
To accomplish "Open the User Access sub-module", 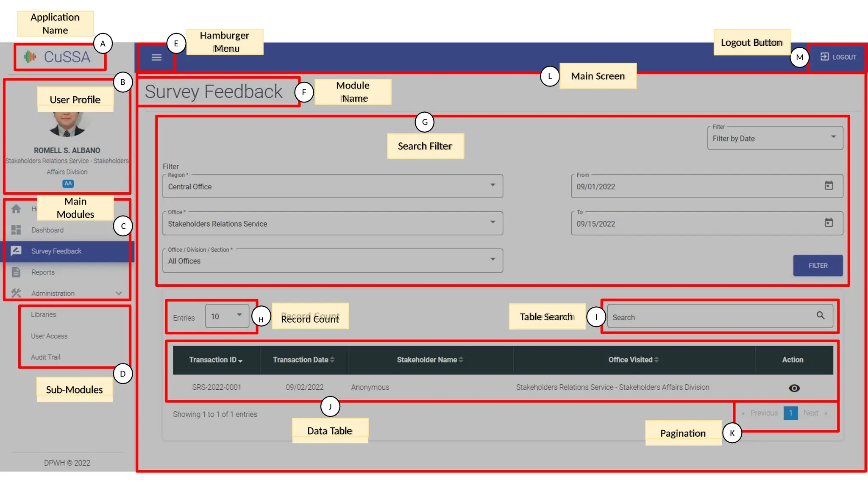I will point(49,336).
